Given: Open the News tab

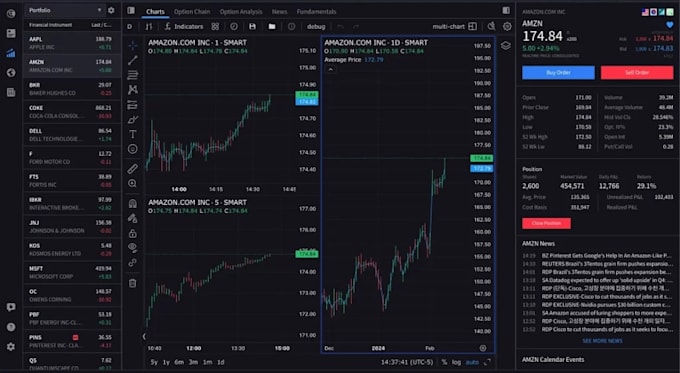Looking at the screenshot, I should pyautogui.click(x=279, y=12).
